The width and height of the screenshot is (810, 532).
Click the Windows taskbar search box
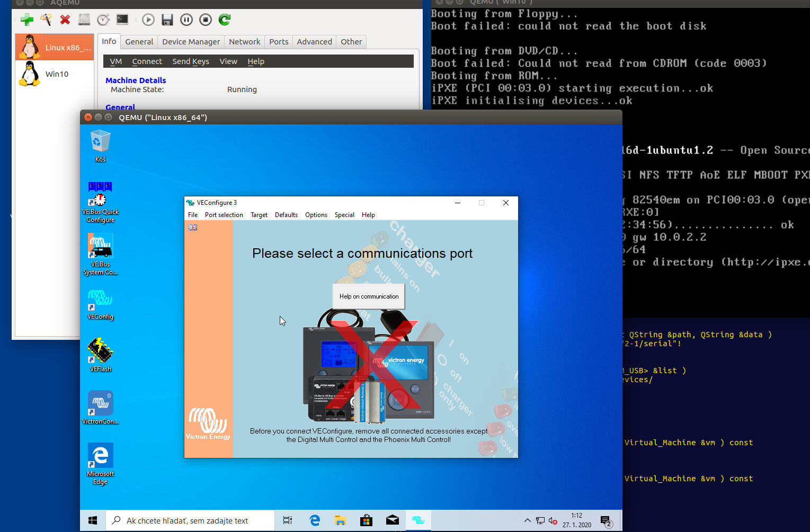coord(191,521)
